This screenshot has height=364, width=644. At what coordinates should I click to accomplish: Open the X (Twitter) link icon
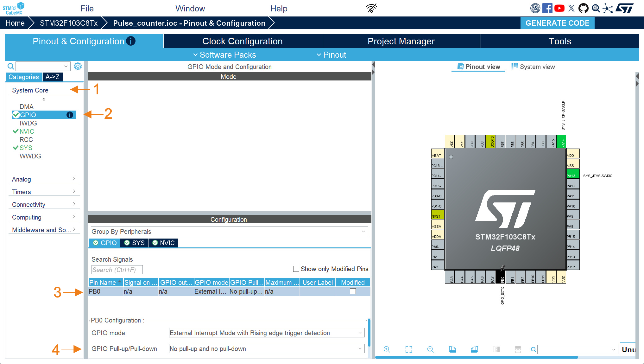coord(571,8)
